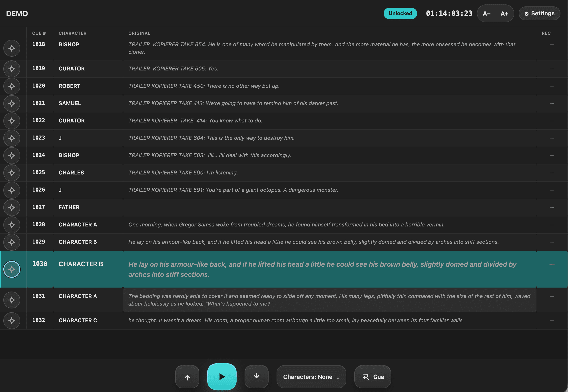Click the crosshair icon for cue 1027
Viewport: 568px width, 392px height.
(x=12, y=208)
